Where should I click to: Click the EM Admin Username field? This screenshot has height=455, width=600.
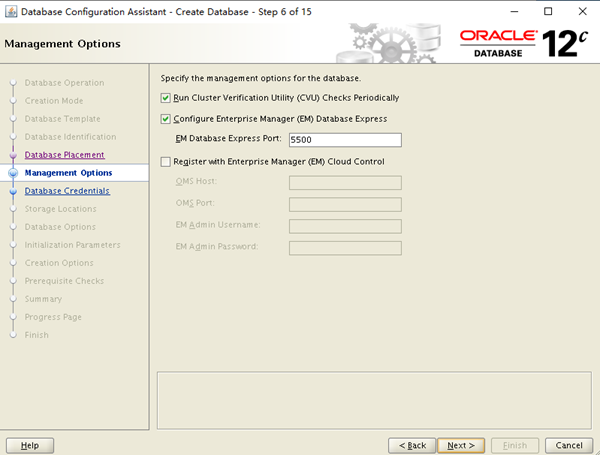pyautogui.click(x=345, y=226)
